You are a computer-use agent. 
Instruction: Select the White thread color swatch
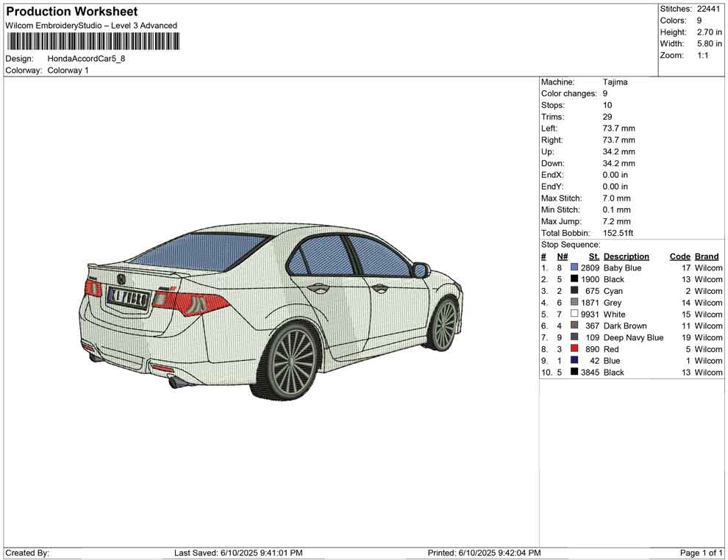[x=574, y=315]
